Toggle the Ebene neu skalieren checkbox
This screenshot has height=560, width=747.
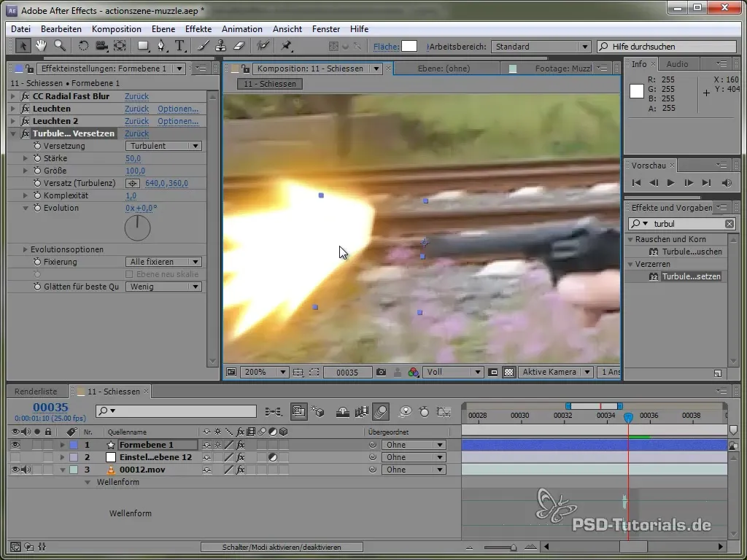coord(128,274)
